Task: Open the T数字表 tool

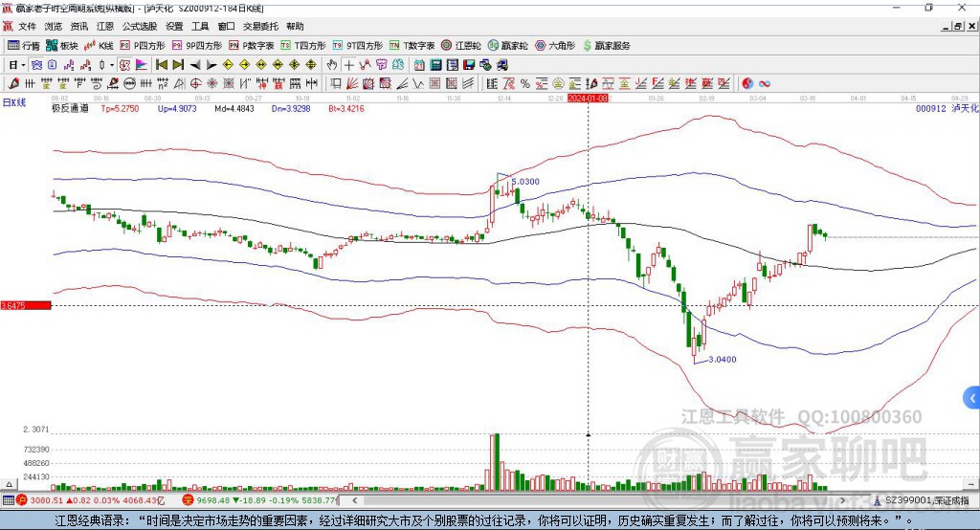Action: [x=412, y=46]
